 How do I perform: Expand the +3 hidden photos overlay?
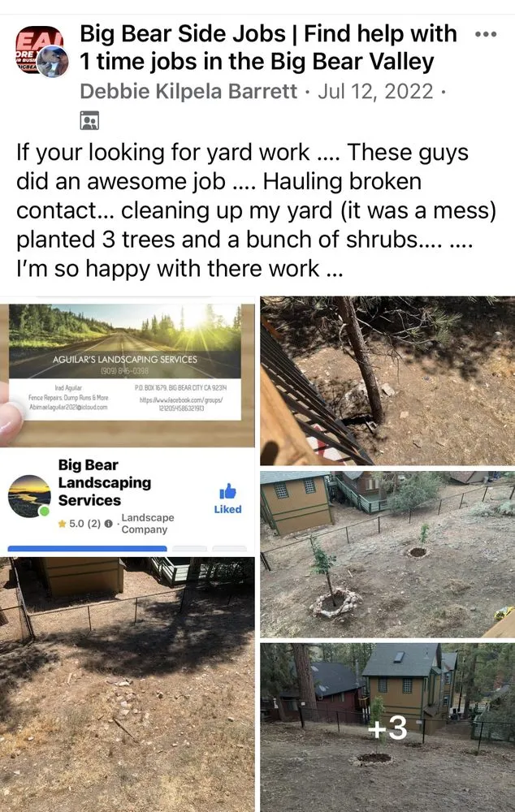point(388,729)
